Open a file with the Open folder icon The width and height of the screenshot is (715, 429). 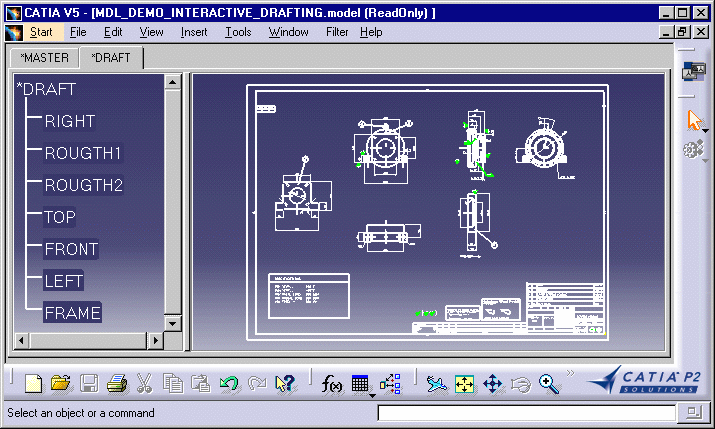click(x=61, y=383)
